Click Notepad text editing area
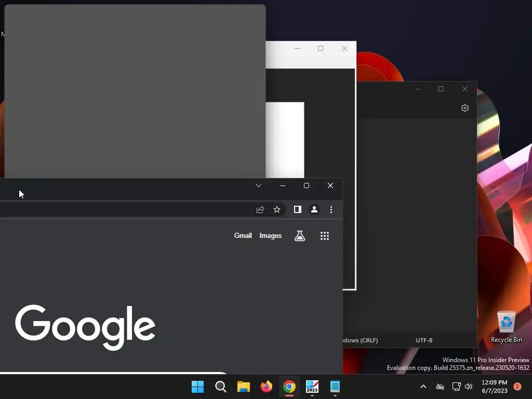Screen dimensions: 532x399 [x=416, y=224]
